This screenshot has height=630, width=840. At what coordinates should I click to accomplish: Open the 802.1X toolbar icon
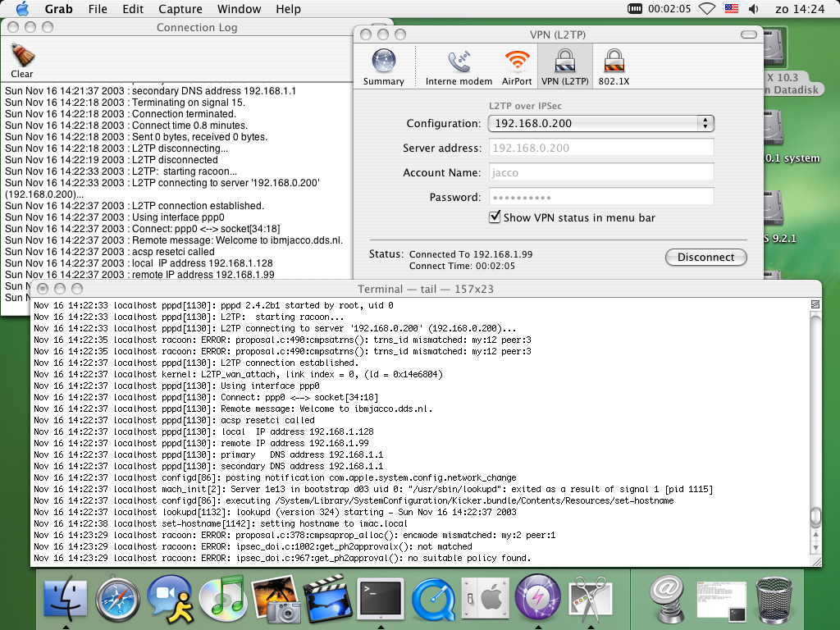614,66
